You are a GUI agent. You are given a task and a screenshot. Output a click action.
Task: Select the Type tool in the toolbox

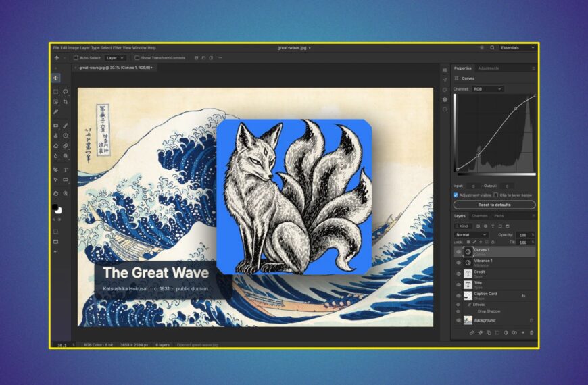point(66,170)
